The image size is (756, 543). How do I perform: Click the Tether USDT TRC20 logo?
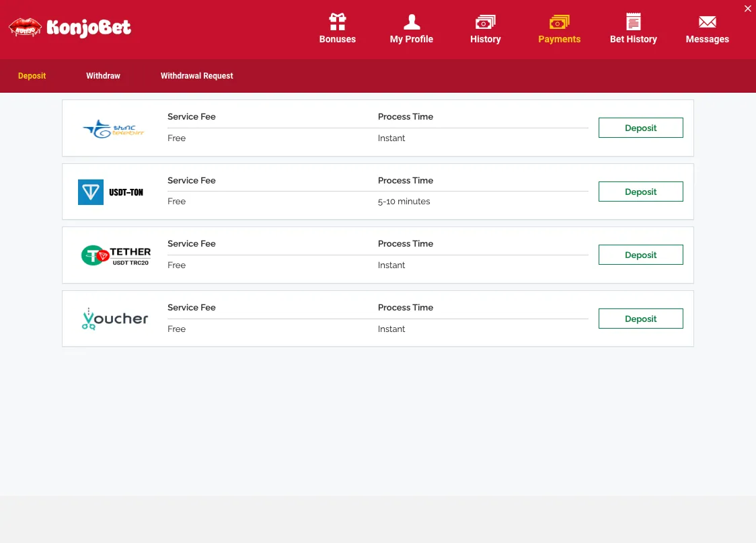click(x=116, y=255)
